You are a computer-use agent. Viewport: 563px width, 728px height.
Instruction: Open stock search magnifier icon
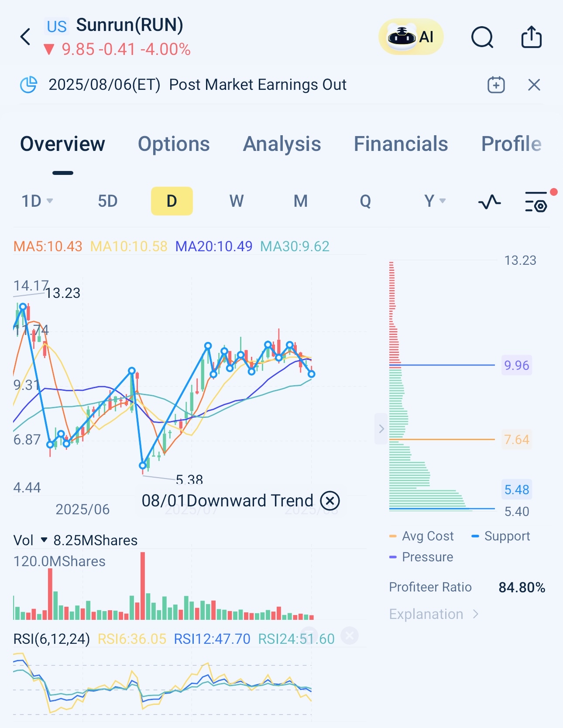pos(482,37)
